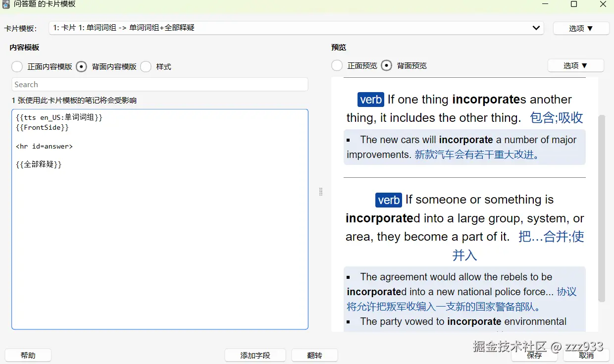Close the card template window
614x364 pixels.
(603, 4)
